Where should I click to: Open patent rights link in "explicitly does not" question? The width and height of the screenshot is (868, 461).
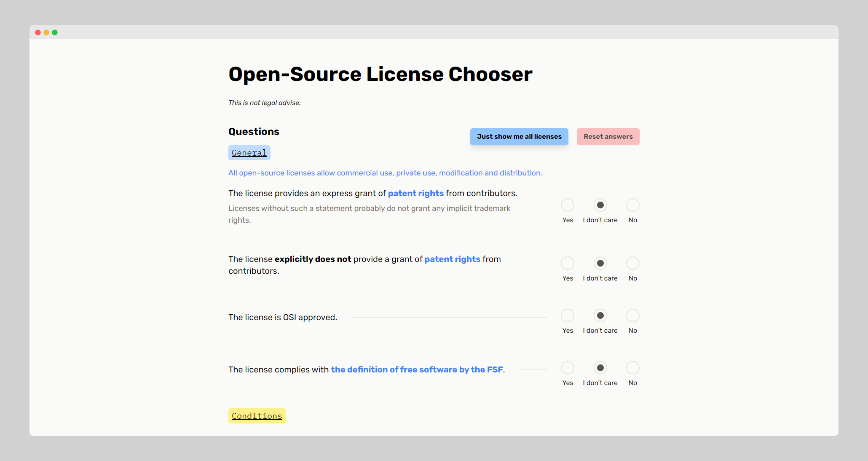pyautogui.click(x=453, y=259)
